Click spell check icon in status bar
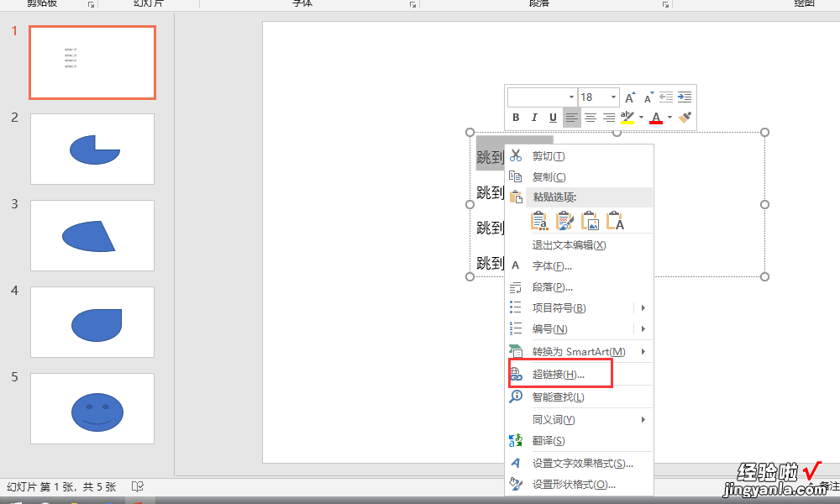 coord(138,486)
